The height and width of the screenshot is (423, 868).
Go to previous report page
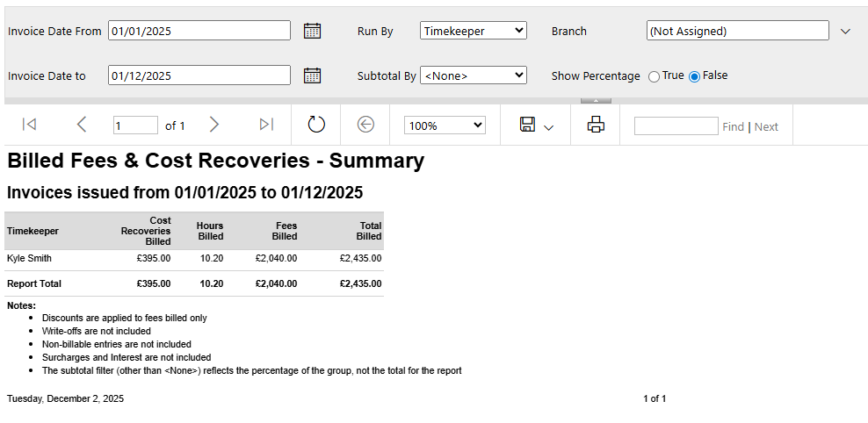click(82, 125)
